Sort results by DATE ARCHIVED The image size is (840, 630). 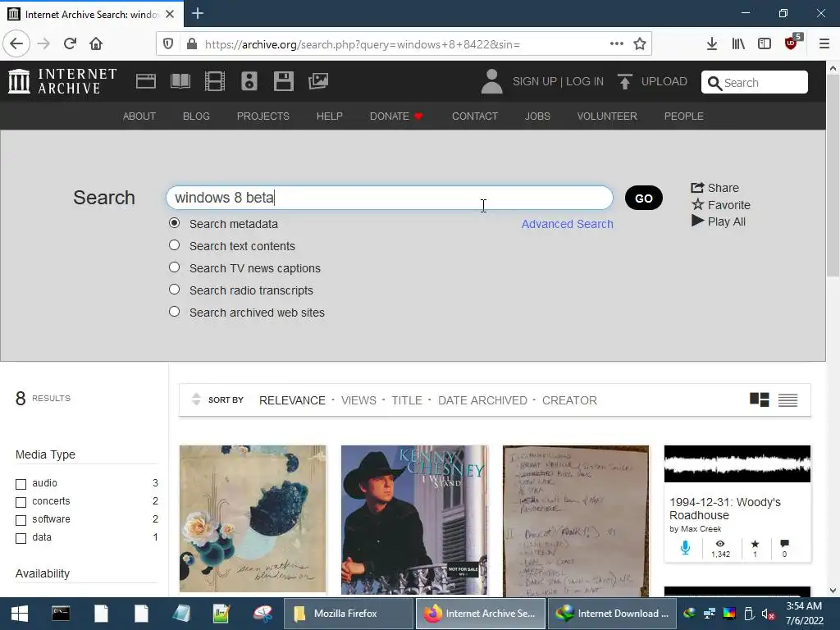pyautogui.click(x=482, y=400)
